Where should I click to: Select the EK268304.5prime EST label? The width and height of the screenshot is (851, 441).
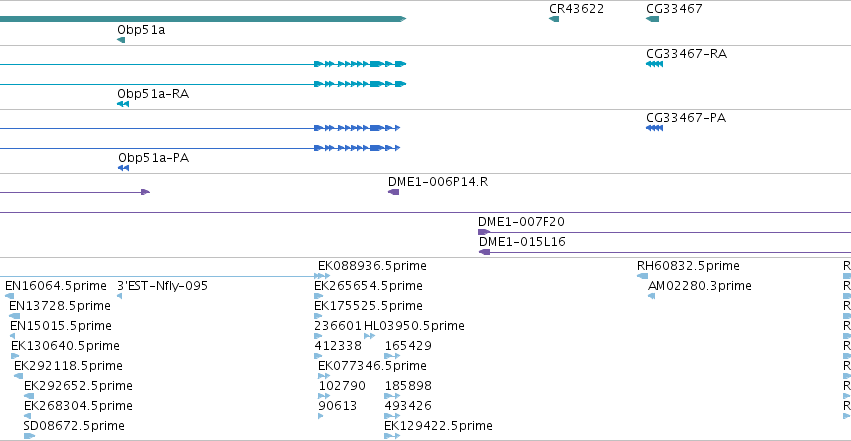(x=78, y=406)
